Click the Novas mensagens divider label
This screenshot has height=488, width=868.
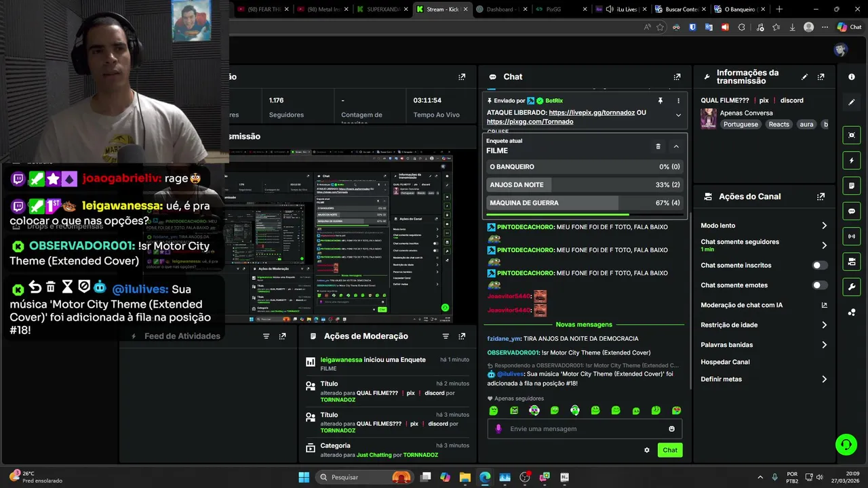[x=584, y=325]
